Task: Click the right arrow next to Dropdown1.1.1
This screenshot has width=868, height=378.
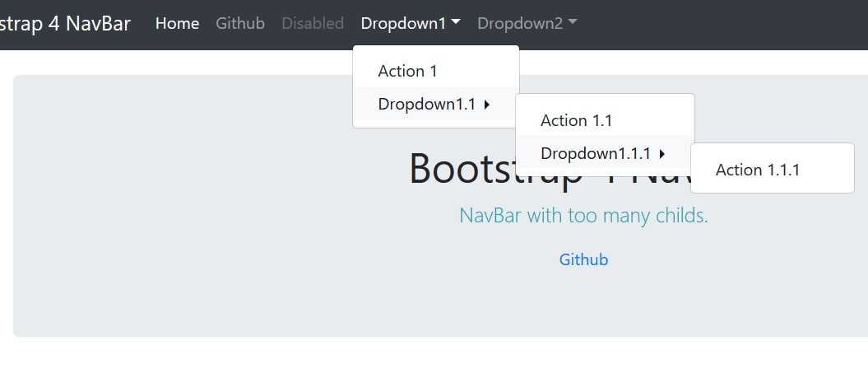Action: (x=662, y=154)
